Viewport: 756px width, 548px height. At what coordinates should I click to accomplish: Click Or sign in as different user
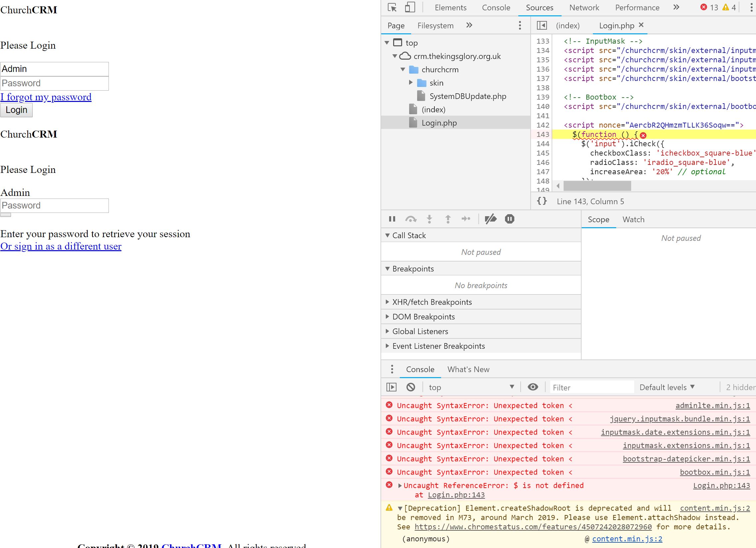pyautogui.click(x=61, y=247)
